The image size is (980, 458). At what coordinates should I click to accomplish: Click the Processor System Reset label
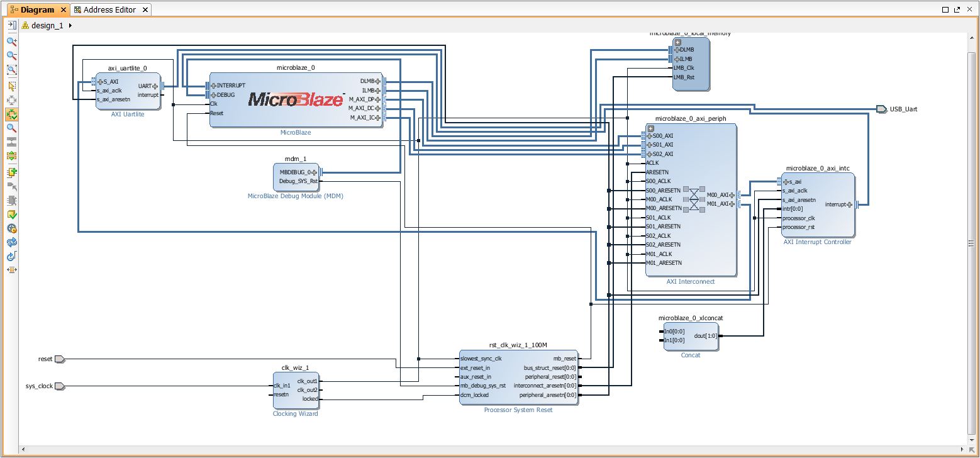point(518,410)
